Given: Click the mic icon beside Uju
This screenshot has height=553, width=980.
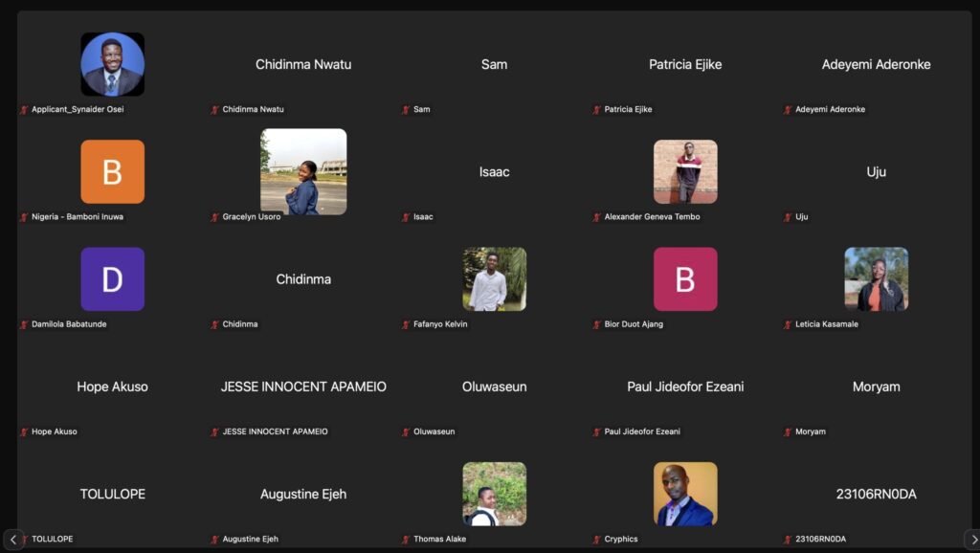Looking at the screenshot, I should (788, 216).
